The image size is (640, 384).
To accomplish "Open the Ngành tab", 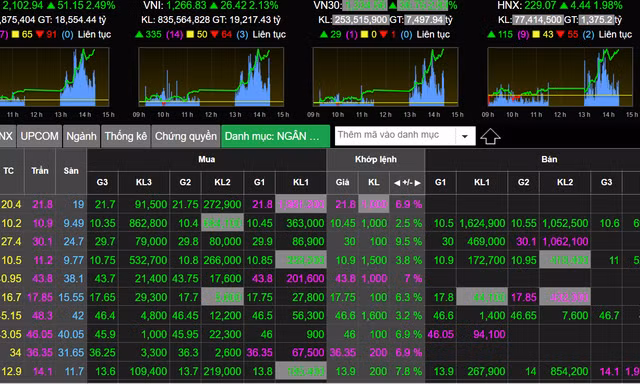I will point(81,136).
